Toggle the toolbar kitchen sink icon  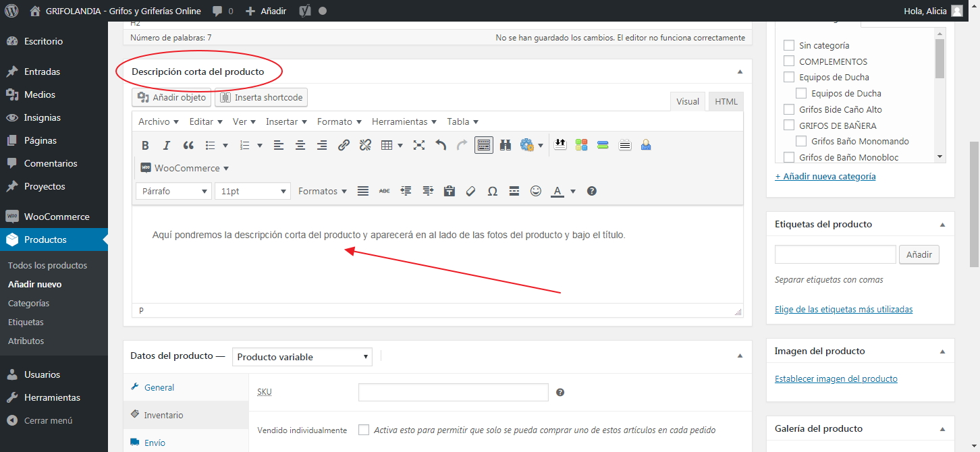[x=484, y=145]
